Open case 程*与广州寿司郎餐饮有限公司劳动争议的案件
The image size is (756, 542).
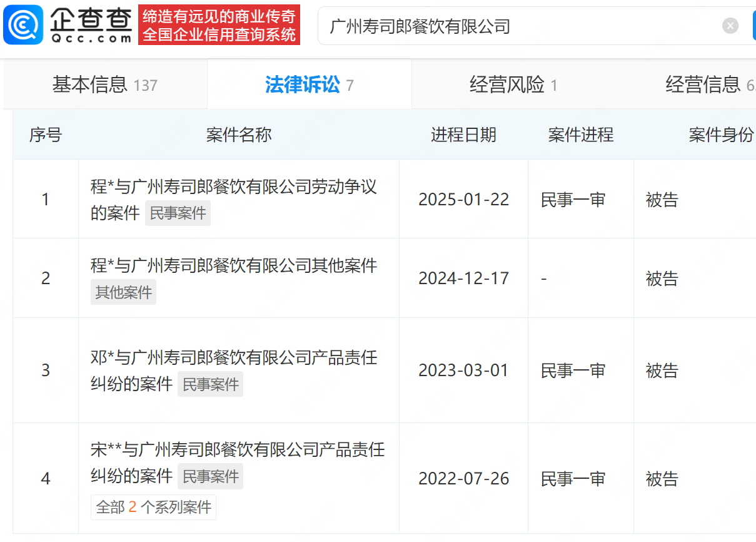tap(234, 199)
